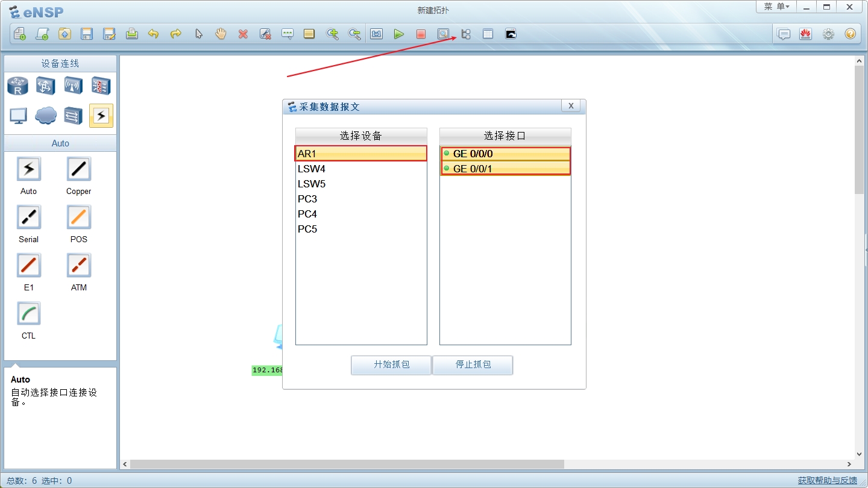
Task: Click the green start devices play icon
Action: click(x=398, y=34)
